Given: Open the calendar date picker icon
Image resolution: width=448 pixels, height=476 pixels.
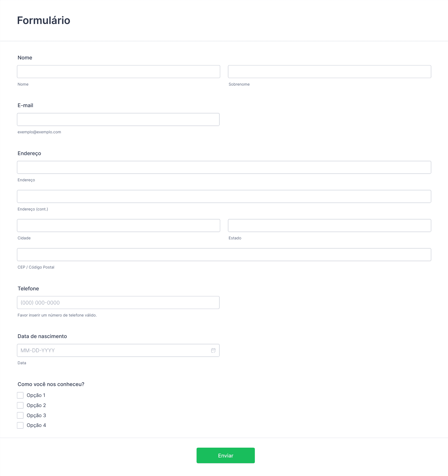Looking at the screenshot, I should click(213, 350).
